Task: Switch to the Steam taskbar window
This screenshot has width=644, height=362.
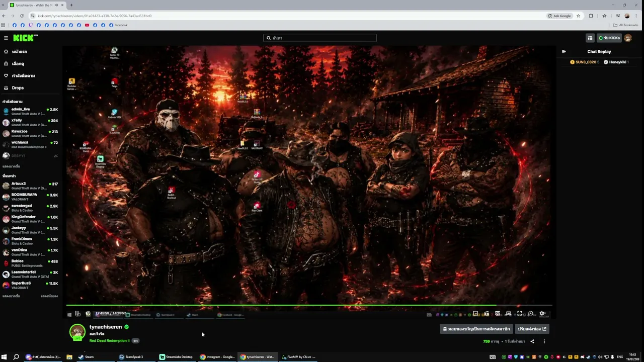Action: click(96, 357)
